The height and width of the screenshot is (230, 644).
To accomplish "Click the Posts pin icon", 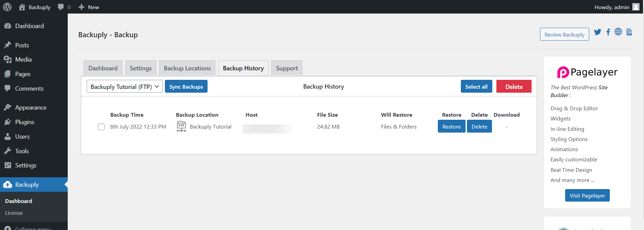I will 7,45.
